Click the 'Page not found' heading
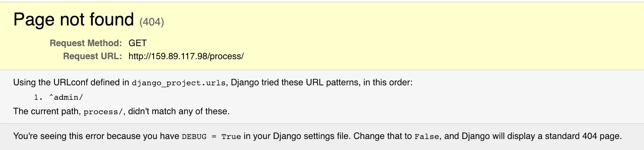Image resolution: width=644 pixels, height=150 pixels. click(74, 20)
